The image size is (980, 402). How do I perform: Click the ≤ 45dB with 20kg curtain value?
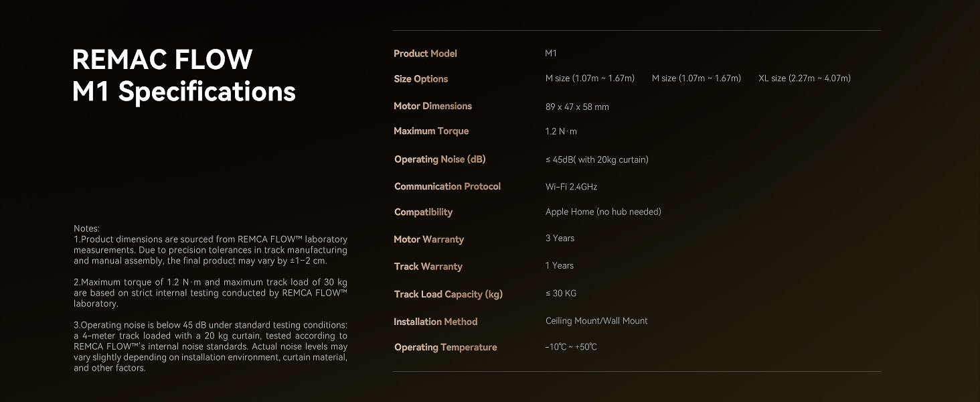coord(596,159)
